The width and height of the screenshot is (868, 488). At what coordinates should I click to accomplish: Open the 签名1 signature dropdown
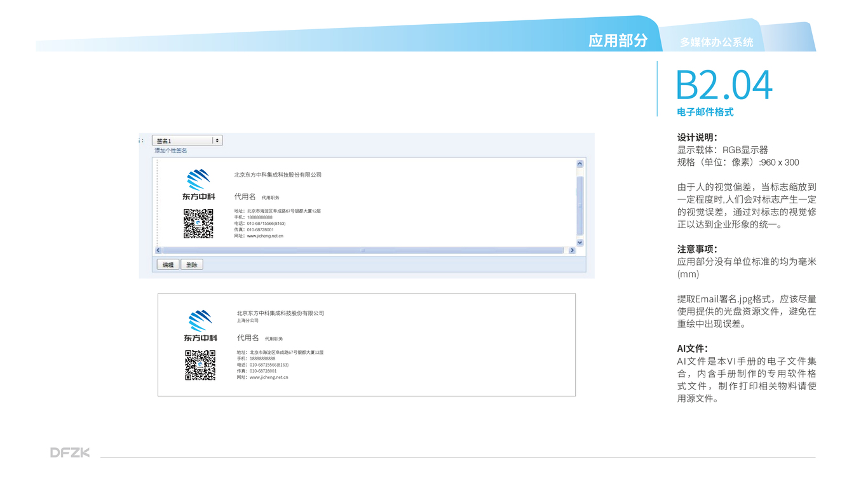[x=187, y=140]
